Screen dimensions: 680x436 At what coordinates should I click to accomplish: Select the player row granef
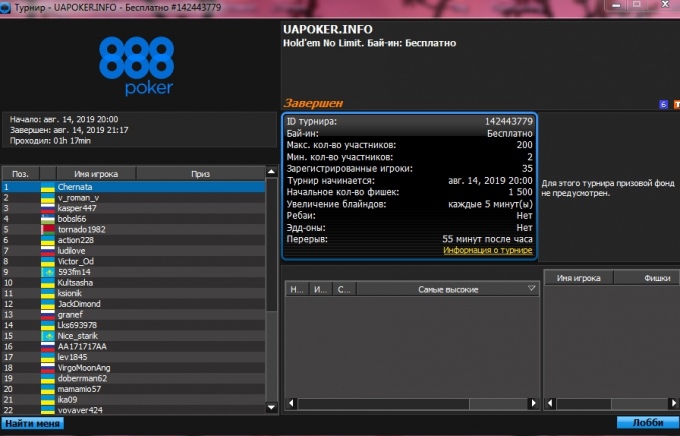point(134,315)
